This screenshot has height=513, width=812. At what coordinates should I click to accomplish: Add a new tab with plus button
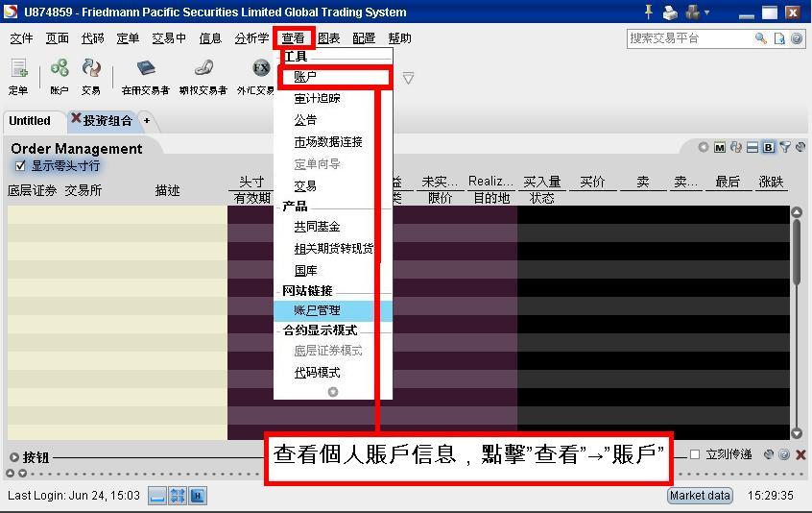pyautogui.click(x=147, y=121)
